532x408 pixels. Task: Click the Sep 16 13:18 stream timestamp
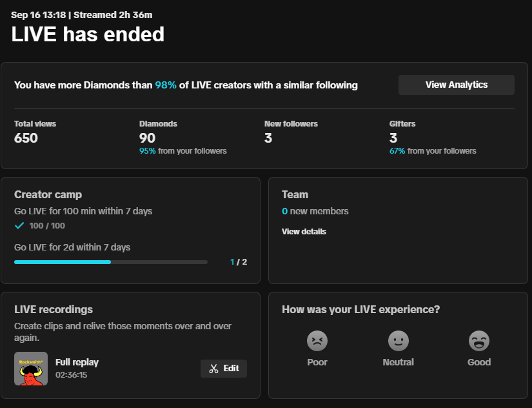(38, 15)
